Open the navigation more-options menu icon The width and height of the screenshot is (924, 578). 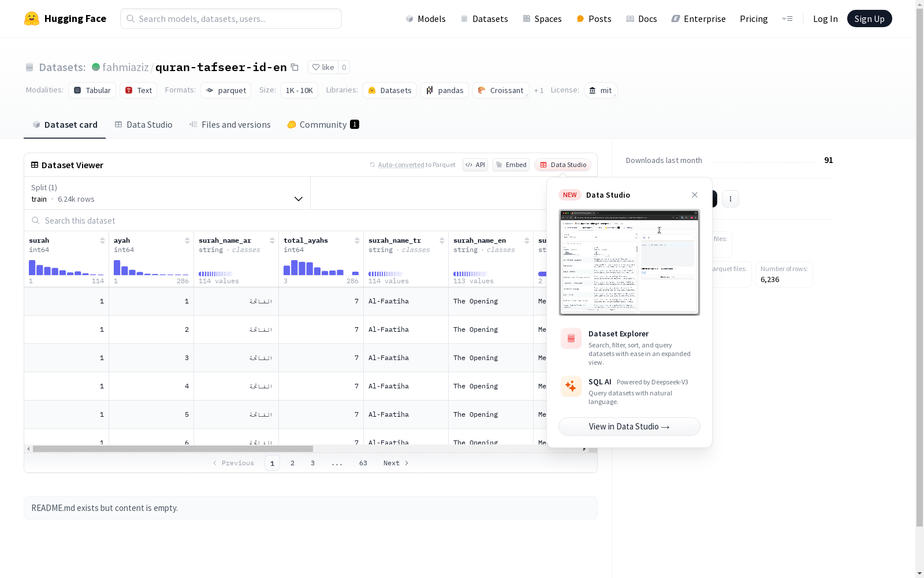787,18
